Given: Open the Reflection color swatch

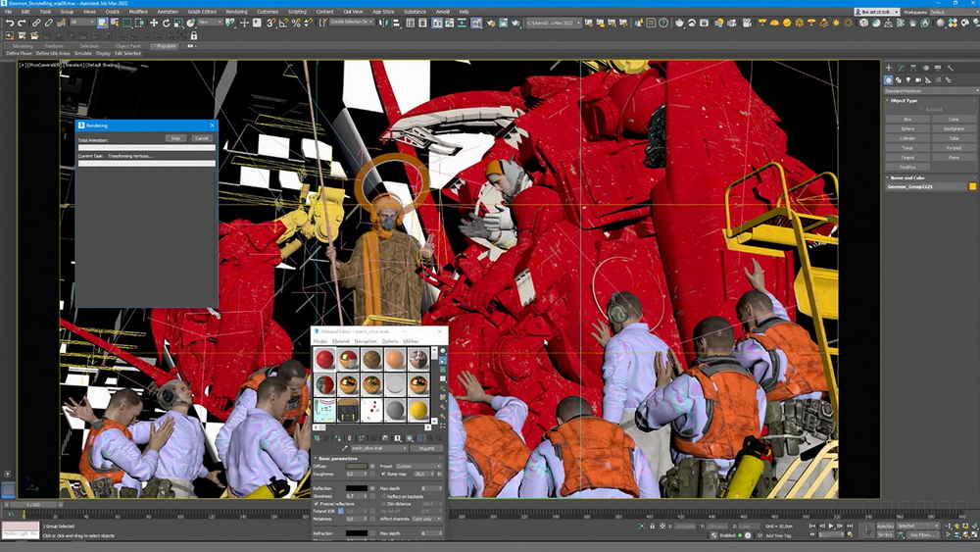Looking at the screenshot, I should pyautogui.click(x=357, y=488).
